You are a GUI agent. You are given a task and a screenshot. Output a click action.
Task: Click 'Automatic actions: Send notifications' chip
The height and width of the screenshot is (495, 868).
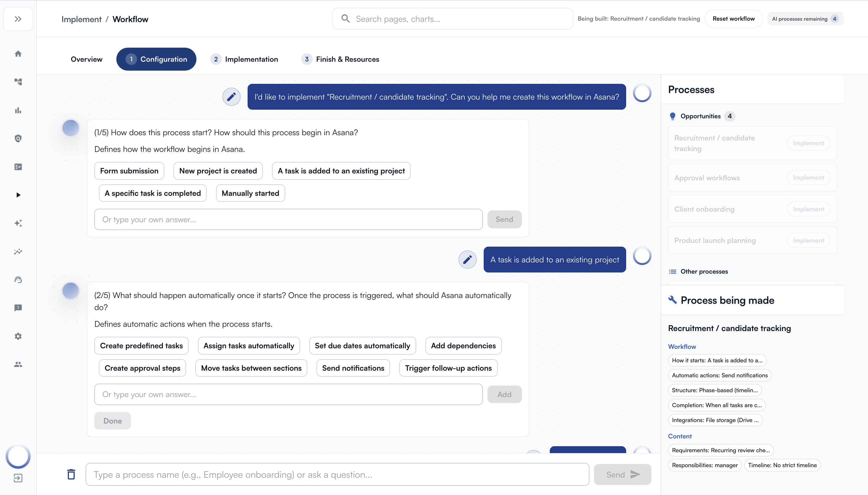[720, 375]
